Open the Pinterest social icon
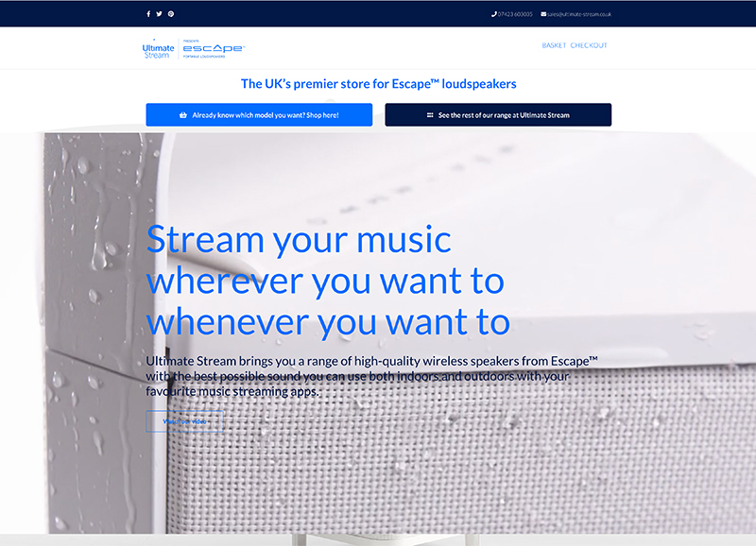 (171, 14)
